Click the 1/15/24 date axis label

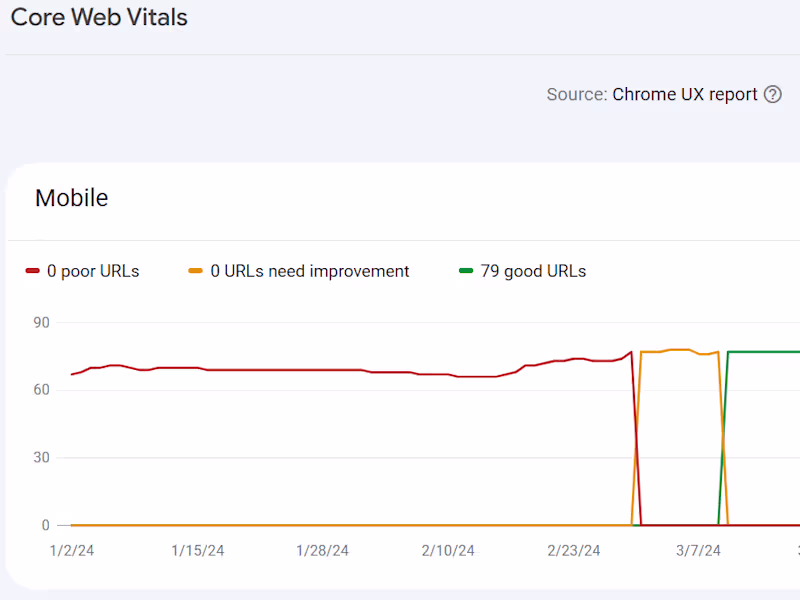(x=198, y=550)
